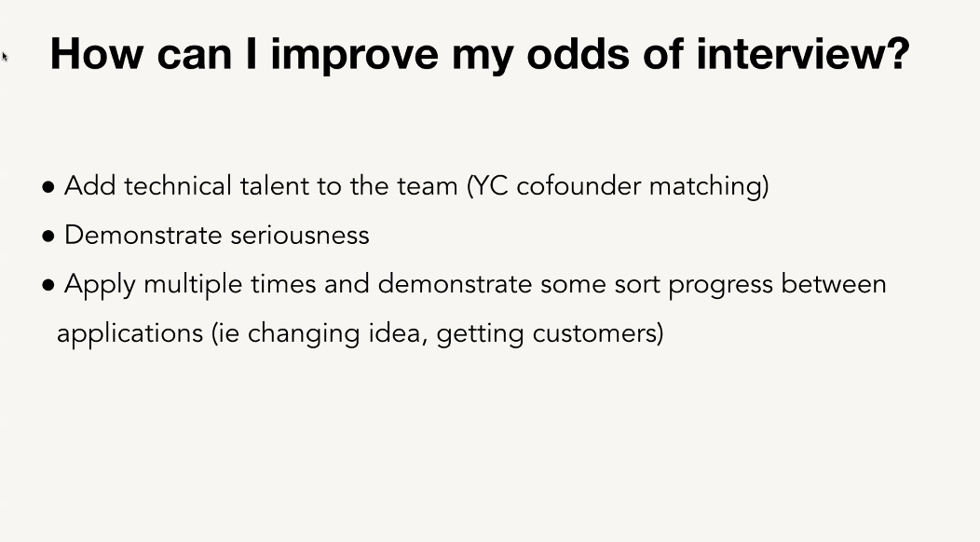Image resolution: width=980 pixels, height=542 pixels.
Task: Click the word 'How' in the title
Action: (97, 53)
